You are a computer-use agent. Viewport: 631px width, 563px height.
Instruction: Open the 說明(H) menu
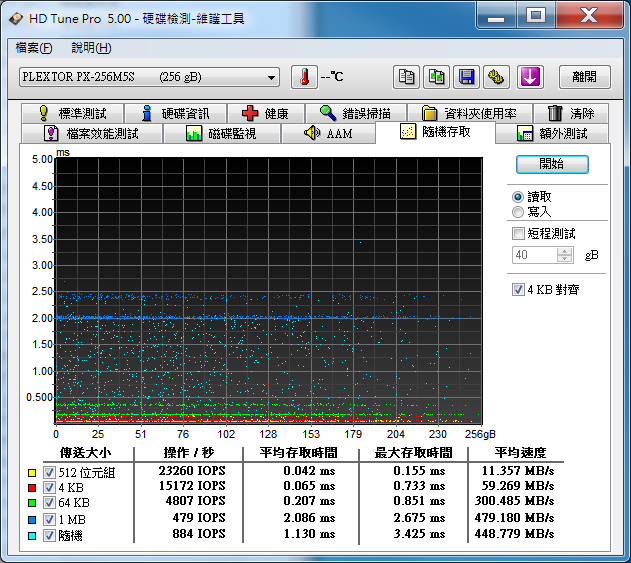coord(91,48)
